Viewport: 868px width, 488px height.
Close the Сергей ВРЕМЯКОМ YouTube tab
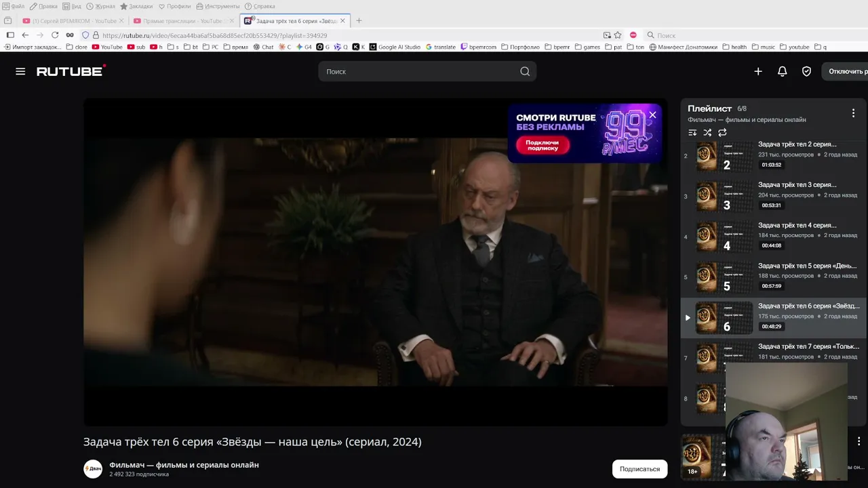pos(121,21)
